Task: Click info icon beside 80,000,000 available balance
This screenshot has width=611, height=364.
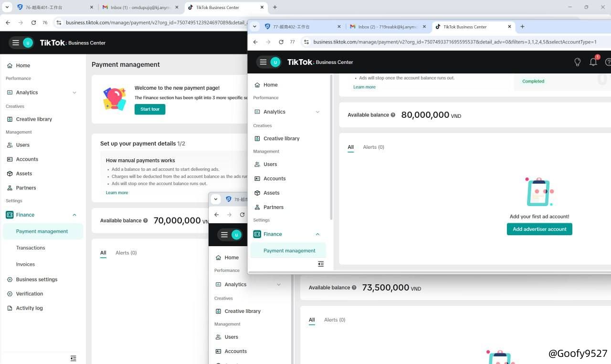Action: click(393, 115)
